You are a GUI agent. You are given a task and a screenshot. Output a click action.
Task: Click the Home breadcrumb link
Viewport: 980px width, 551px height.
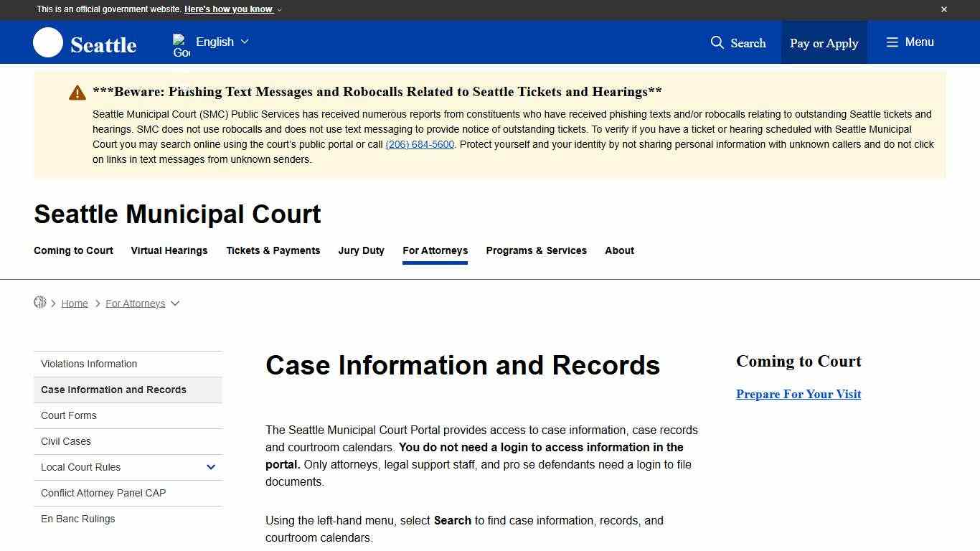pyautogui.click(x=75, y=303)
